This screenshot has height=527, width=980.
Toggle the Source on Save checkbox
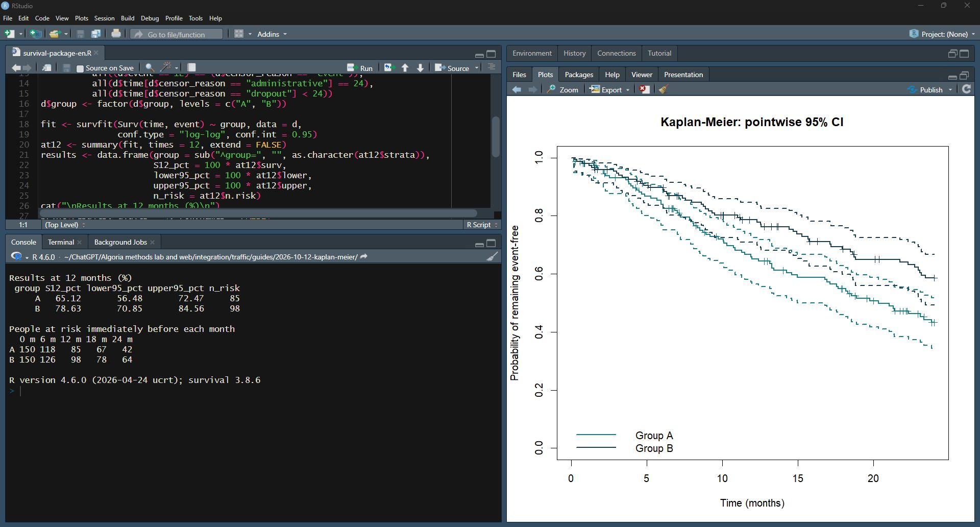80,68
